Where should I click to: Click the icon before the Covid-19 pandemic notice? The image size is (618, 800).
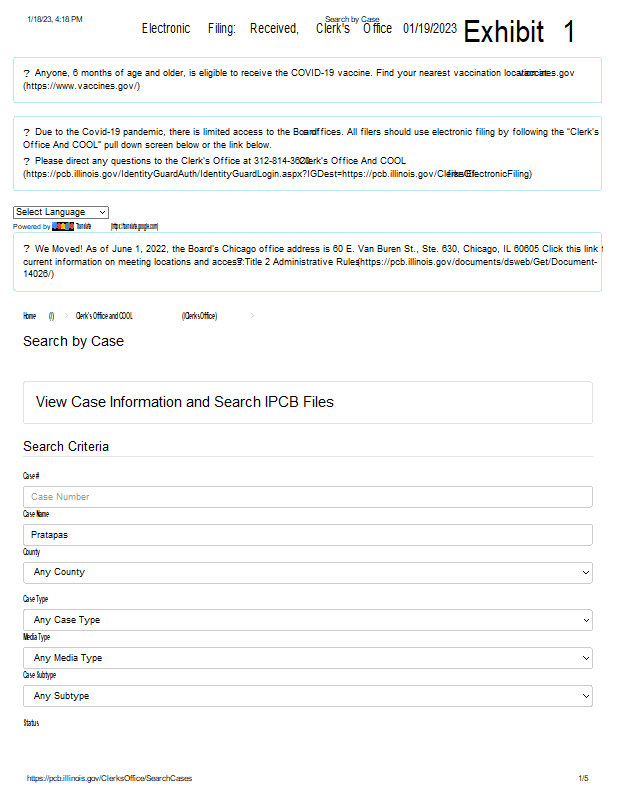click(26, 132)
